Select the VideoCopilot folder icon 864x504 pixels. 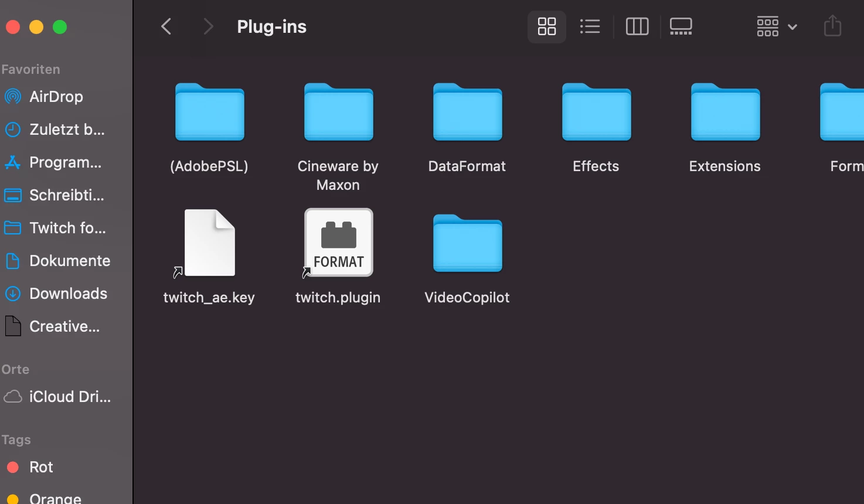pos(468,243)
